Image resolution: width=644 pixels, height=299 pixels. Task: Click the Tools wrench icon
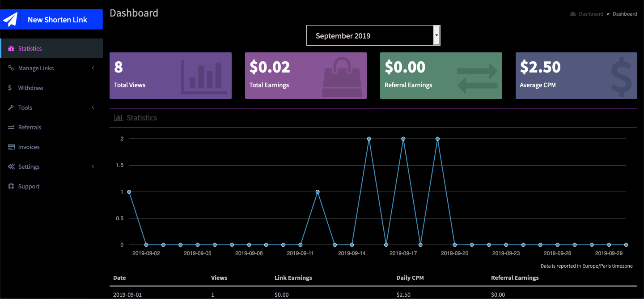[x=11, y=108]
